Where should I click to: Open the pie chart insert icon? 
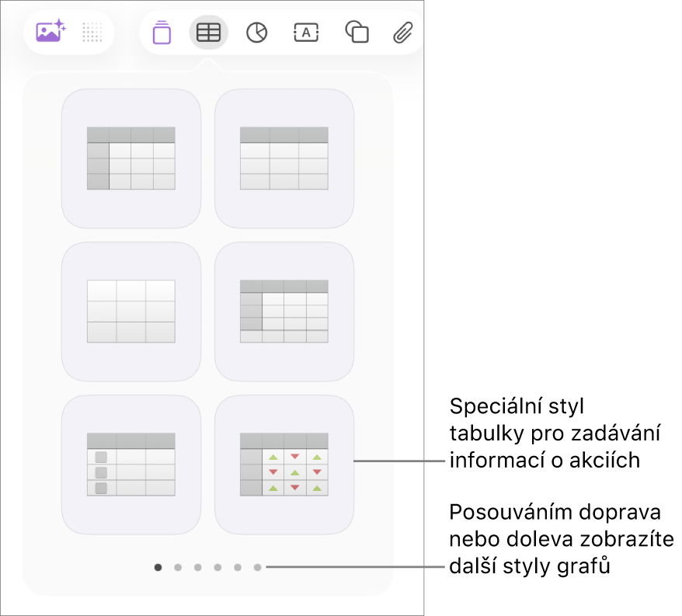256,33
